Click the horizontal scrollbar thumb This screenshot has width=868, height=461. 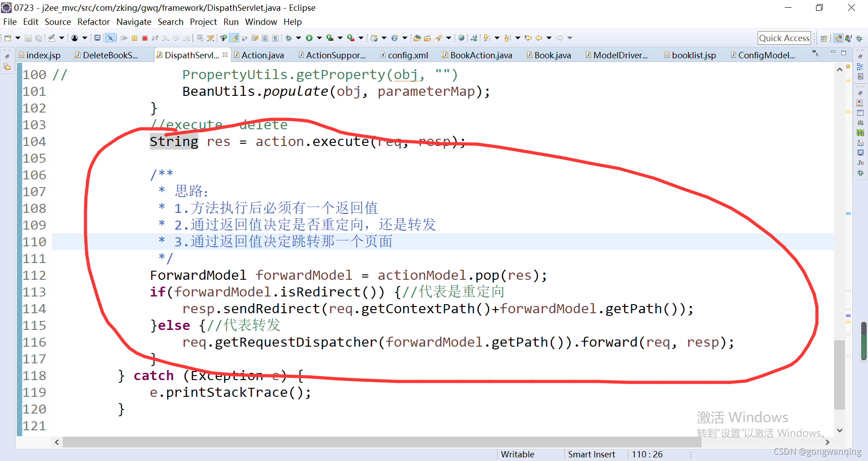(382, 442)
